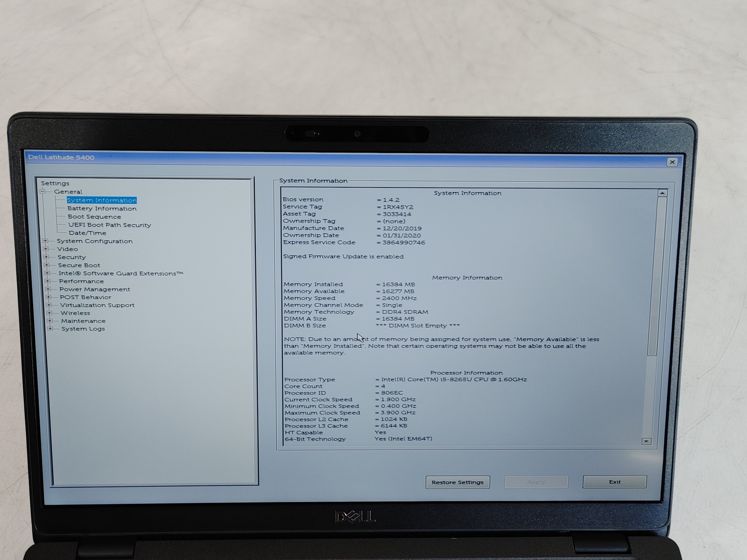Expand the Secure Boot node
747x560 pixels.
point(47,265)
